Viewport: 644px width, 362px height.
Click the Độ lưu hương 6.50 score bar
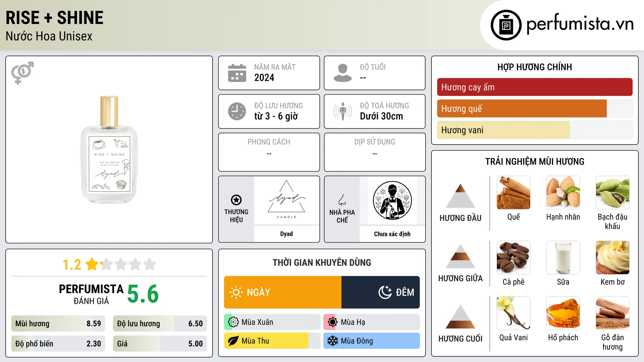click(160, 324)
